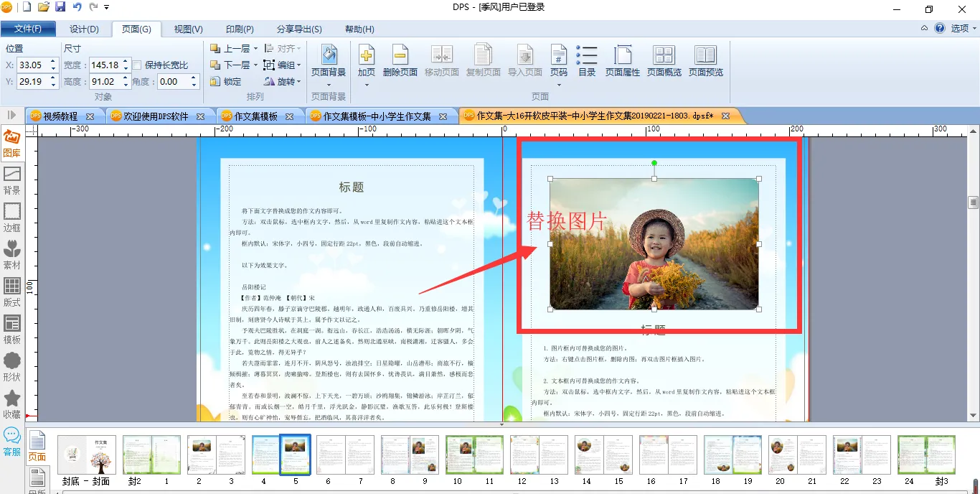980x494 pixels.
Task: Increase the 角度 angle stepper up
Action: pos(194,78)
